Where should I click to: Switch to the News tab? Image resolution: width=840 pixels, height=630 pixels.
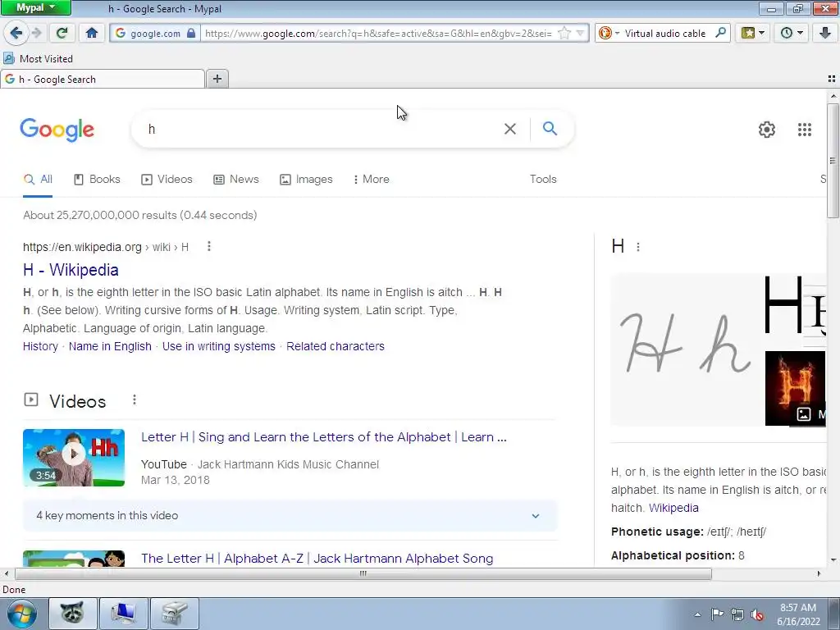[x=236, y=180]
